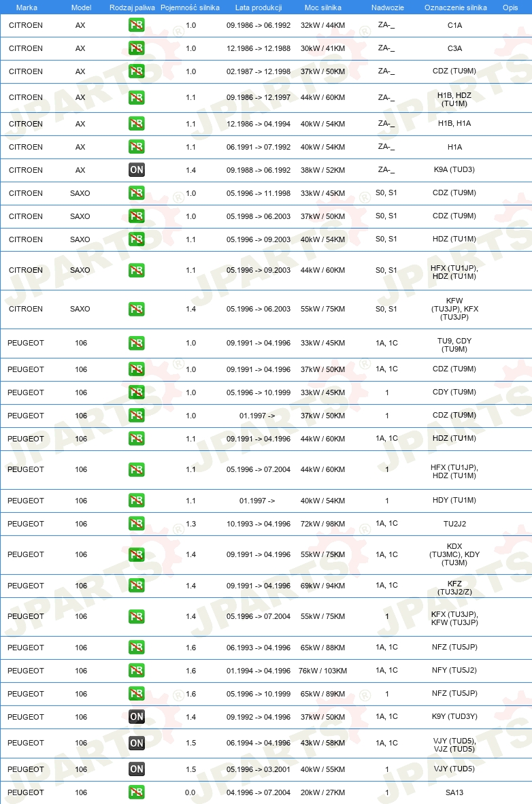This screenshot has width=532, height=804.
Task: Click date range 12.1986 -> 04.1994
Action: [259, 124]
